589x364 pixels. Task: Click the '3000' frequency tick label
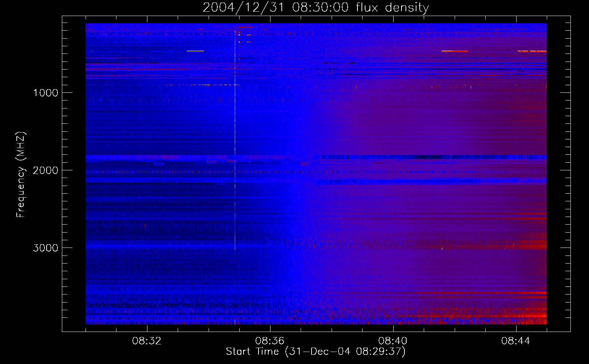(x=46, y=248)
